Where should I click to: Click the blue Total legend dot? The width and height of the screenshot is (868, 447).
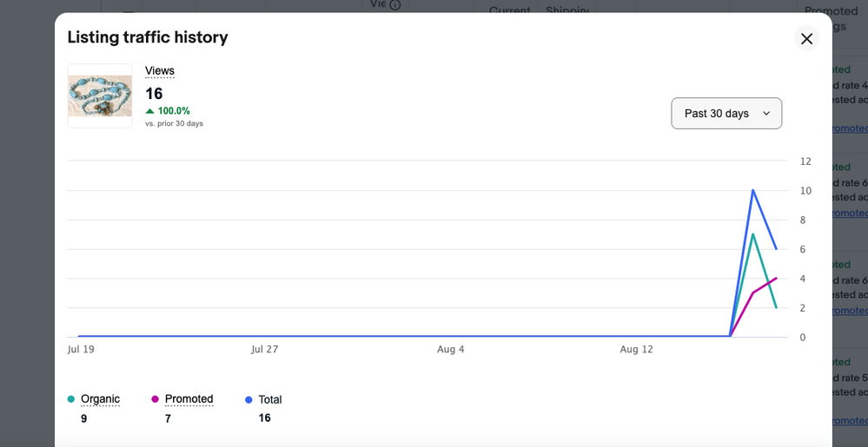tap(249, 400)
